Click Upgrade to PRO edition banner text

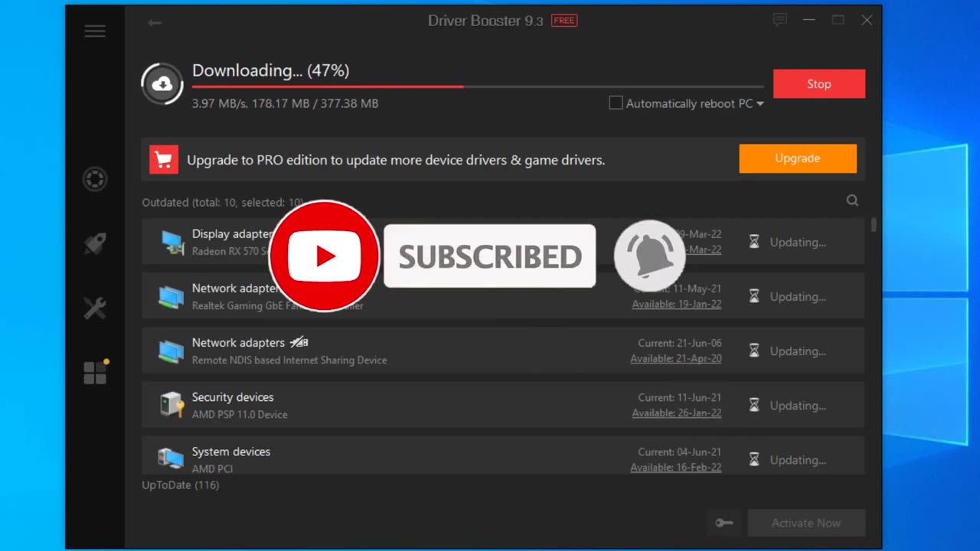(x=396, y=160)
